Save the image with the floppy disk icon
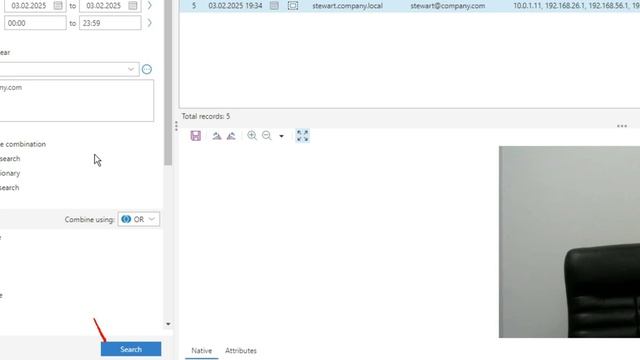Image resolution: width=640 pixels, height=360 pixels. tap(196, 136)
